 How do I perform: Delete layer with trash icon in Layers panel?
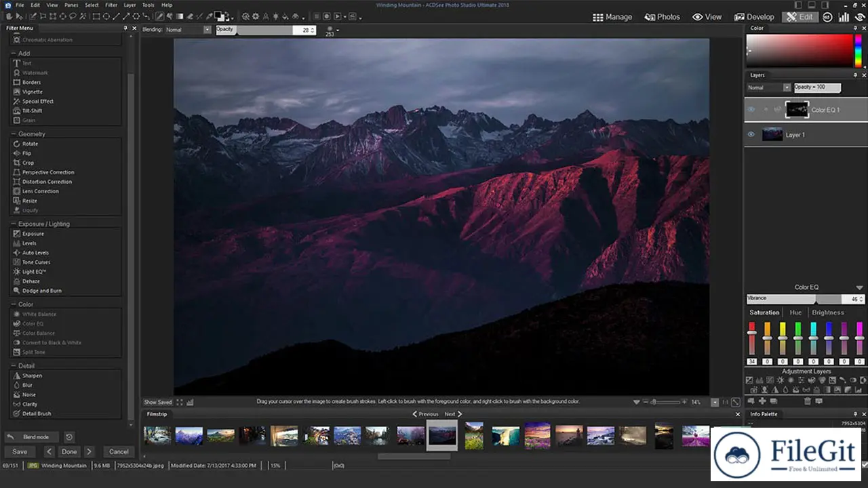pyautogui.click(x=807, y=401)
